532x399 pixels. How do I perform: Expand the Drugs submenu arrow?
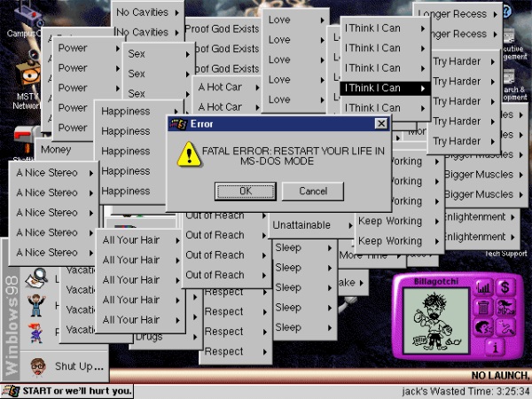pyautogui.click(x=195, y=337)
